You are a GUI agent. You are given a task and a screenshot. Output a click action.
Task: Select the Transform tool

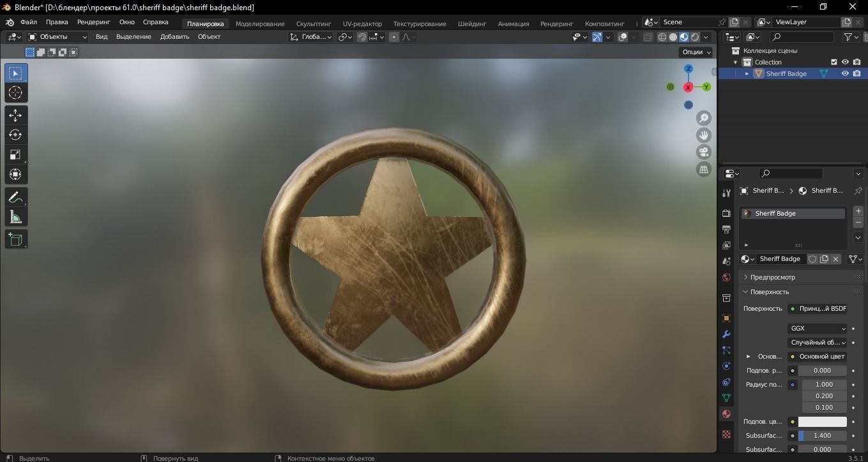click(x=16, y=174)
